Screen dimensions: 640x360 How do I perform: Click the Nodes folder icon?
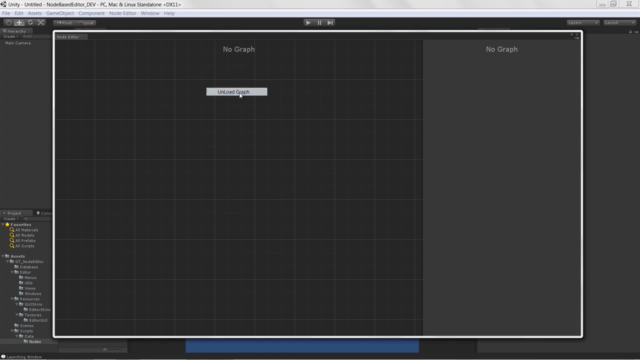click(25, 342)
